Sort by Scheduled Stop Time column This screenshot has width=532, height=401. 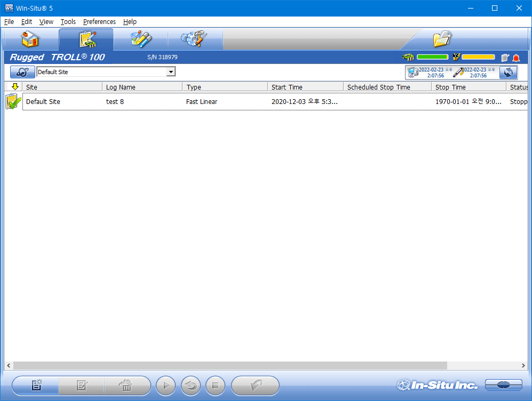[x=387, y=87]
